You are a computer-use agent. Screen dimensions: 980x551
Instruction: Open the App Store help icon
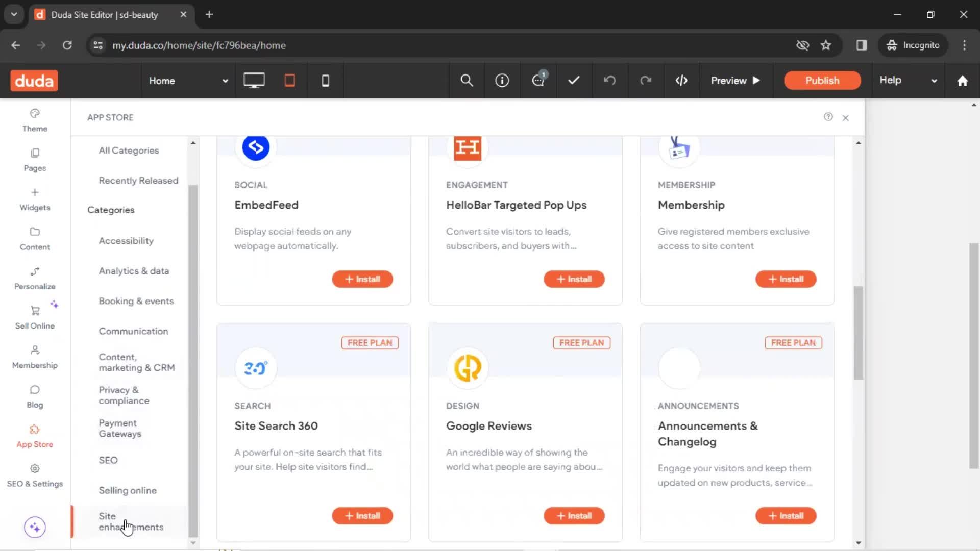click(828, 117)
